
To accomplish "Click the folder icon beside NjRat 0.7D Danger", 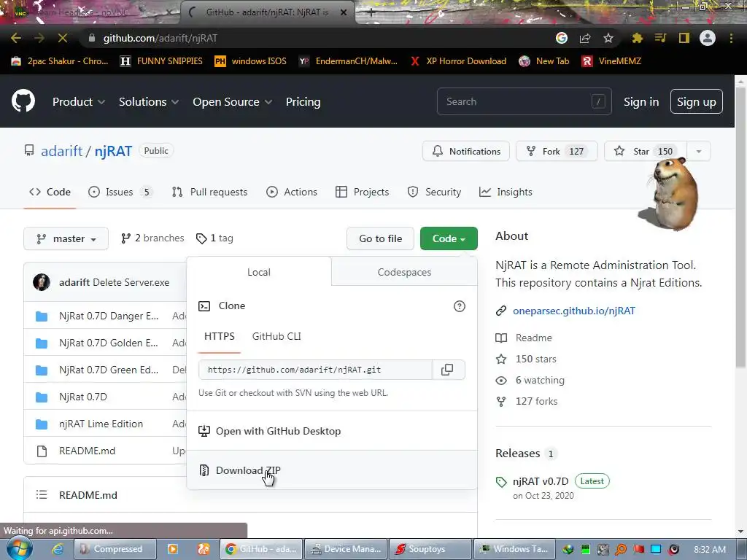I will 42,316.
